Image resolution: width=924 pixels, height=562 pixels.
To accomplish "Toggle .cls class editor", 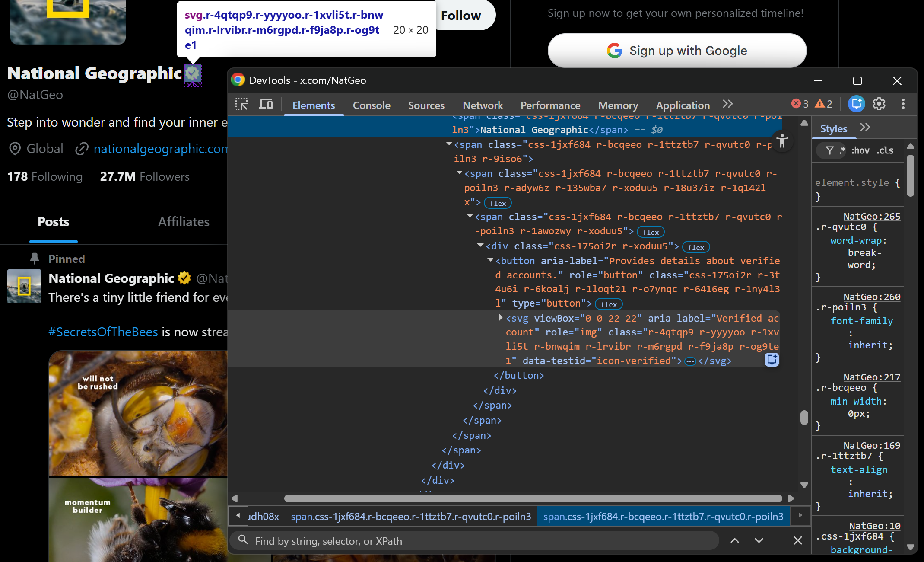I will [886, 150].
